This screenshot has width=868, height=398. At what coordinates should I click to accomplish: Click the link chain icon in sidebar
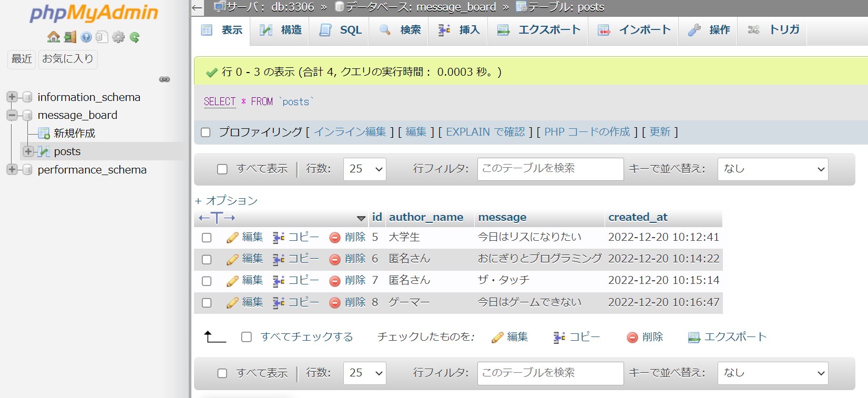[165, 79]
